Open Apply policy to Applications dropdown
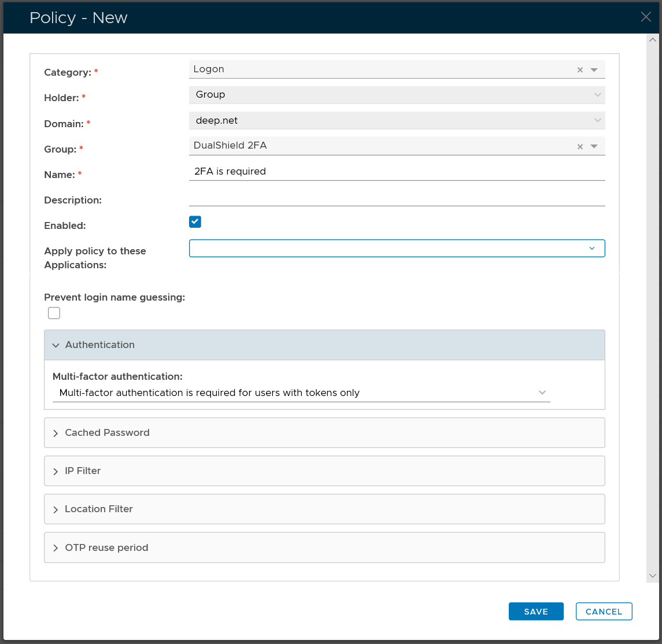 pos(397,249)
